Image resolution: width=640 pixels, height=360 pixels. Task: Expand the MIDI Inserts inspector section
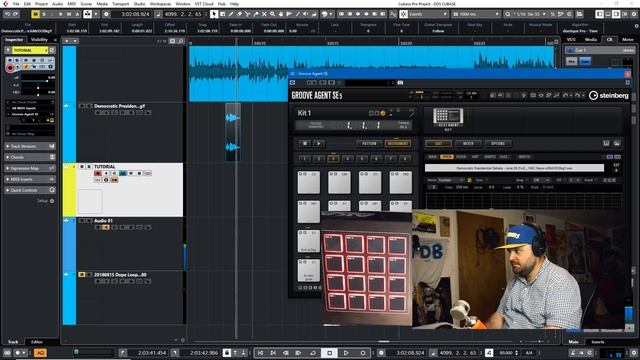pyautogui.click(x=30, y=179)
